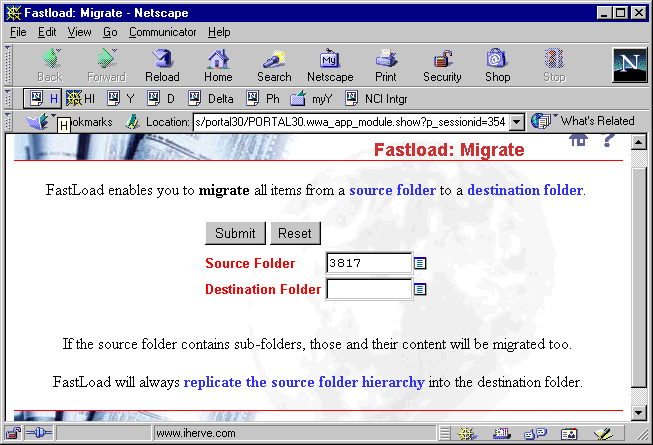Open the What's Related menu
Image resolution: width=653 pixels, height=445 pixels.
point(586,121)
